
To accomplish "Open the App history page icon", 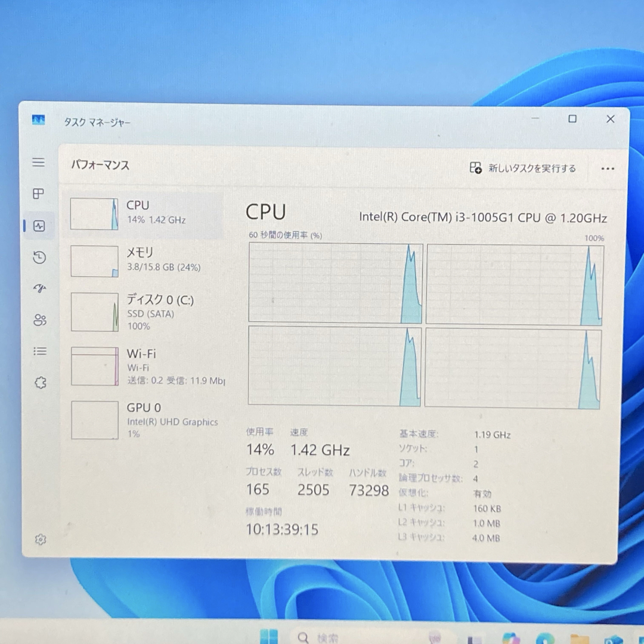I will point(39,258).
